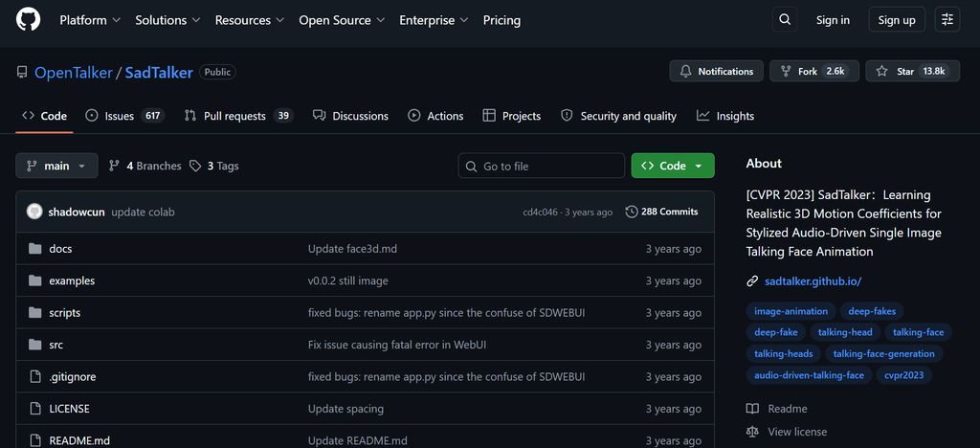Click the Notifications bell icon
This screenshot has height=448, width=980.
tap(685, 71)
